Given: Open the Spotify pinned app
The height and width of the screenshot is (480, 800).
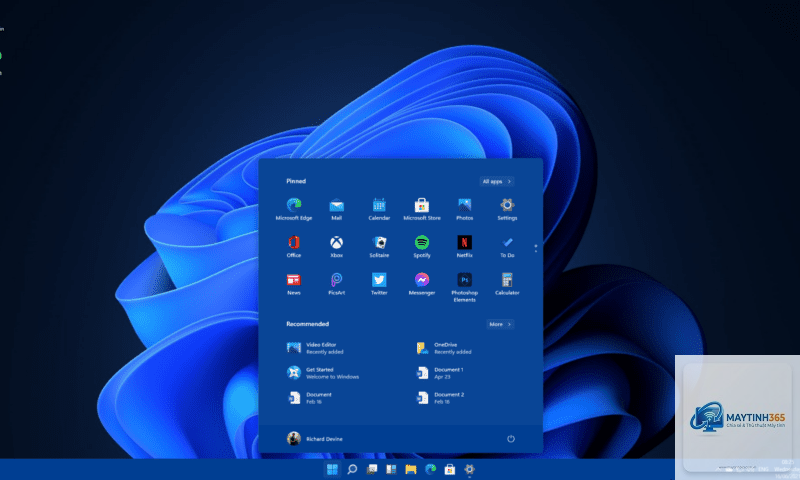Looking at the screenshot, I should pos(422,246).
